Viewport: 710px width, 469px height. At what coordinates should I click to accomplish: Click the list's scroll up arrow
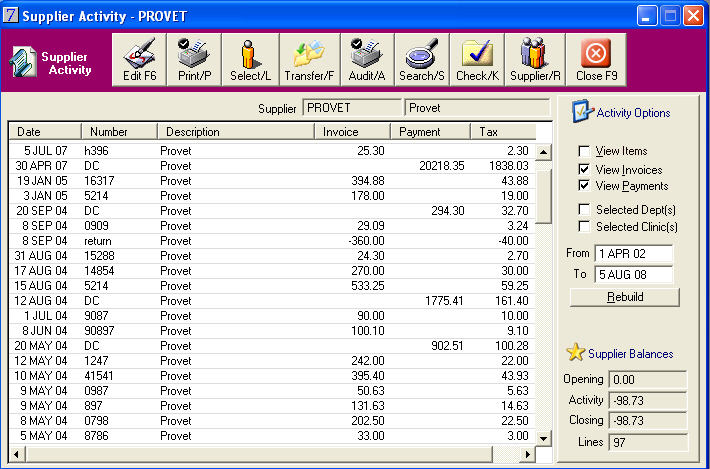543,152
